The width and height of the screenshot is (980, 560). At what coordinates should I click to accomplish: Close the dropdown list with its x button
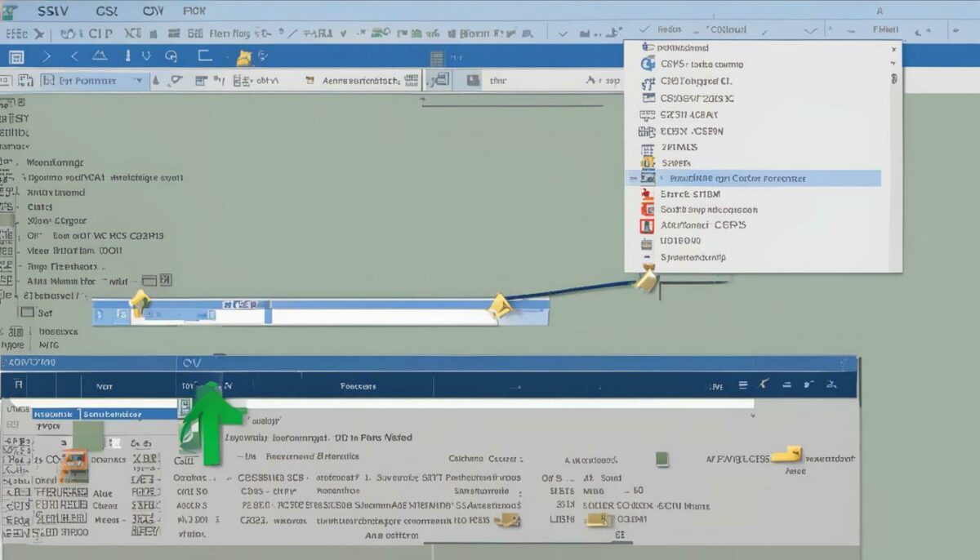tap(893, 49)
